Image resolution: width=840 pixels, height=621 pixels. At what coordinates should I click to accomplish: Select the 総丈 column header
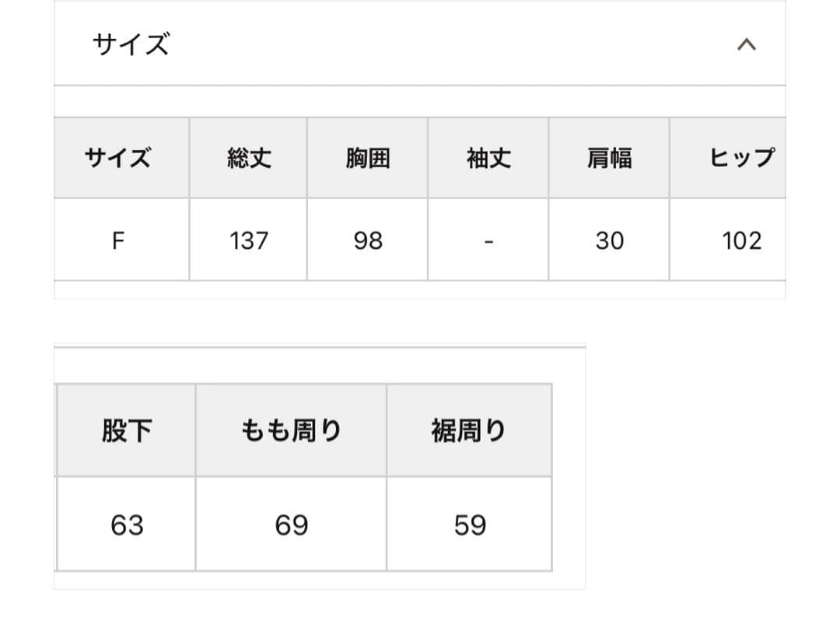pos(247,158)
